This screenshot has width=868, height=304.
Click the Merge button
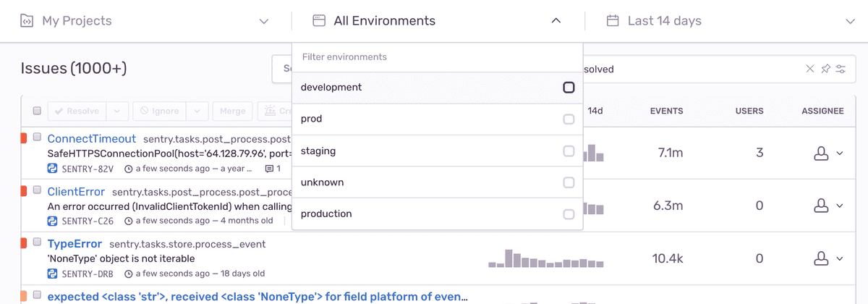click(x=232, y=111)
